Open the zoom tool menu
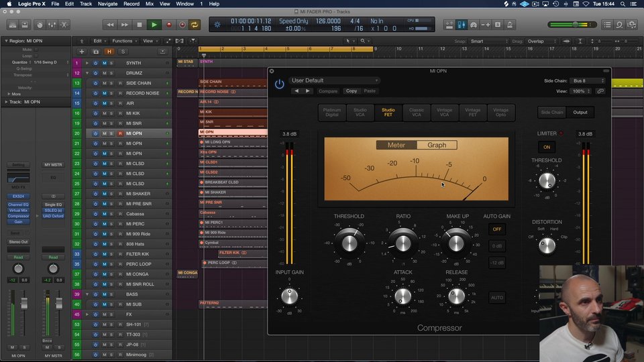 pyautogui.click(x=364, y=41)
